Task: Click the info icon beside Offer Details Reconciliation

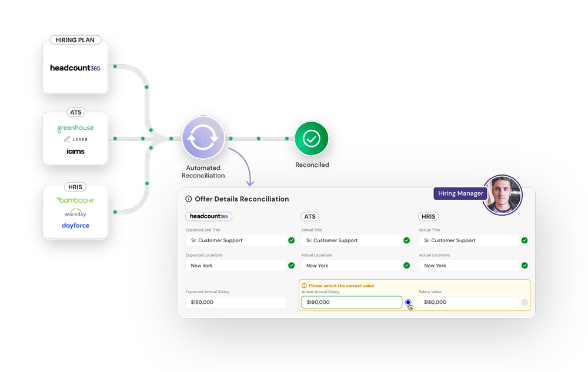Action: (x=189, y=199)
